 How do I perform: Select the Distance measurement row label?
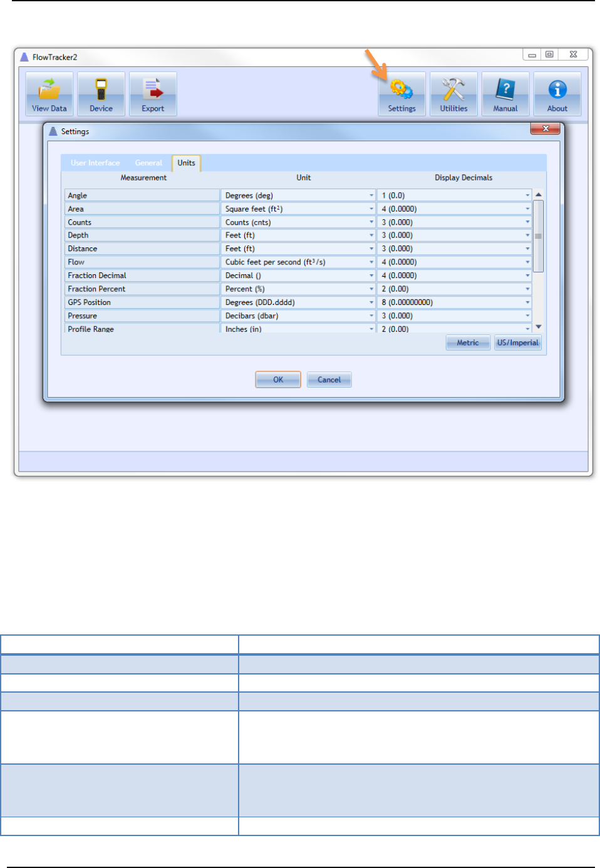(142, 249)
